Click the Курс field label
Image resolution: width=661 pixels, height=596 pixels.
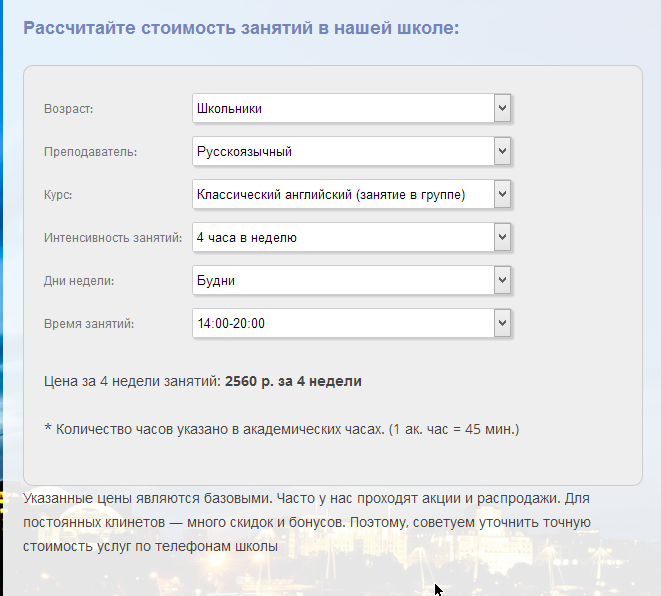pos(59,195)
